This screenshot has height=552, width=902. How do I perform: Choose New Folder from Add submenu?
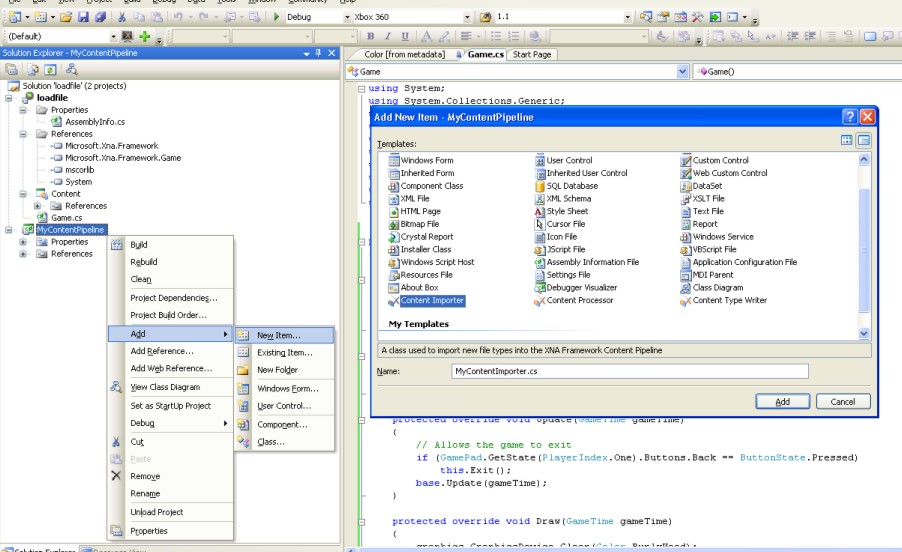[x=285, y=370]
